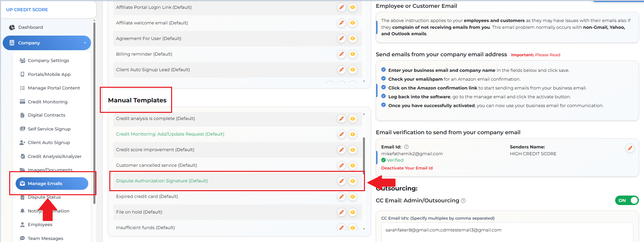Image resolution: width=644 pixels, height=242 pixels.
Task: Edit the Expired credit card template
Action: coord(342,196)
